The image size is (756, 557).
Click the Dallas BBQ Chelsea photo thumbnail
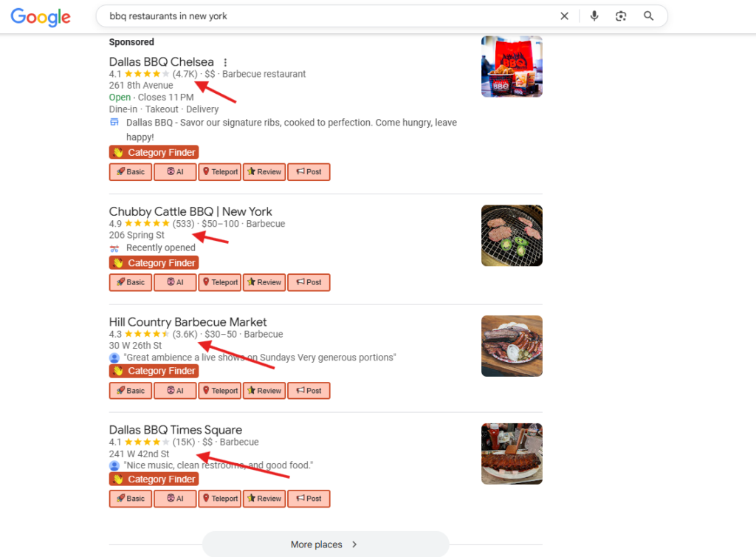coord(512,66)
